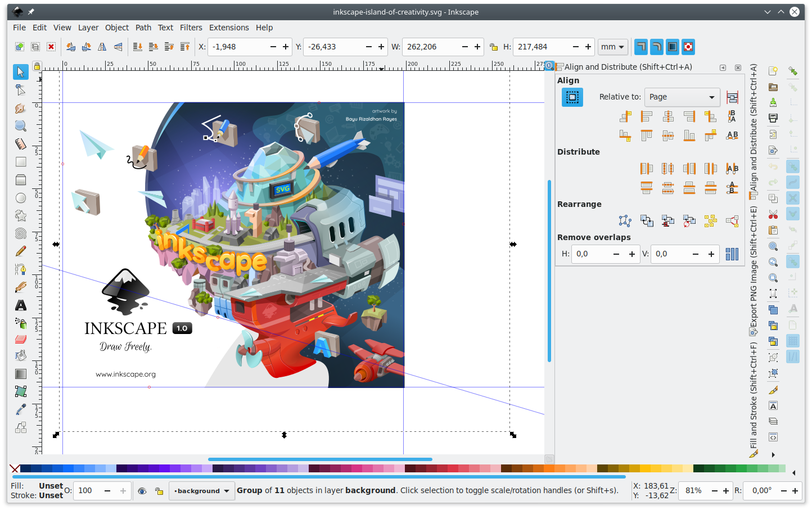Select the Tweak tool
The width and height of the screenshot is (812, 510).
(20, 109)
